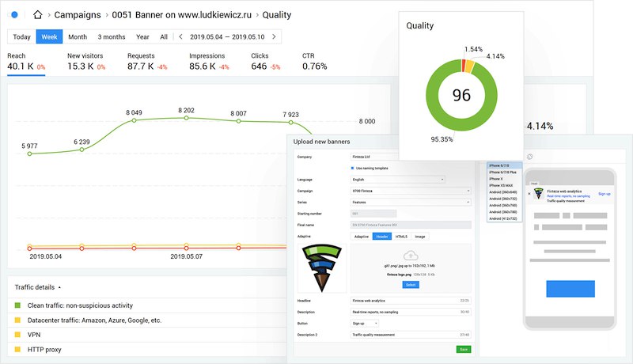Select the CTR metric

314,62
